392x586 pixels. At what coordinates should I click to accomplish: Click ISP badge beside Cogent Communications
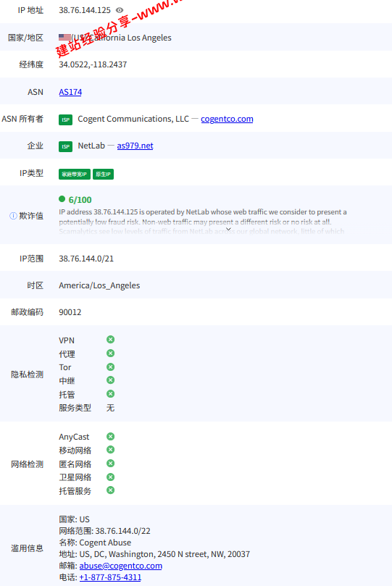click(x=65, y=120)
